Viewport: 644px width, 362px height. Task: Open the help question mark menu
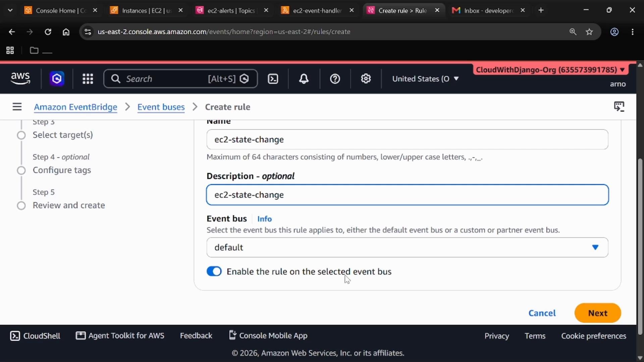coord(335,79)
